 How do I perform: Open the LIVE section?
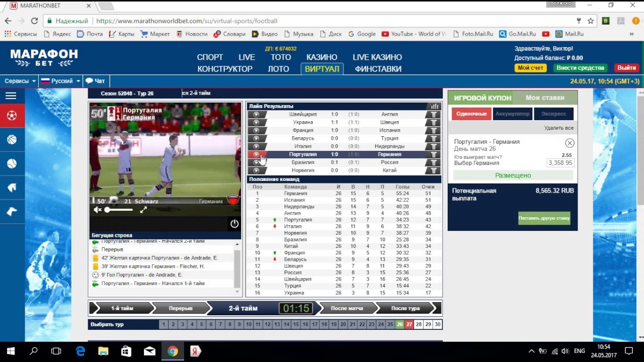(247, 57)
